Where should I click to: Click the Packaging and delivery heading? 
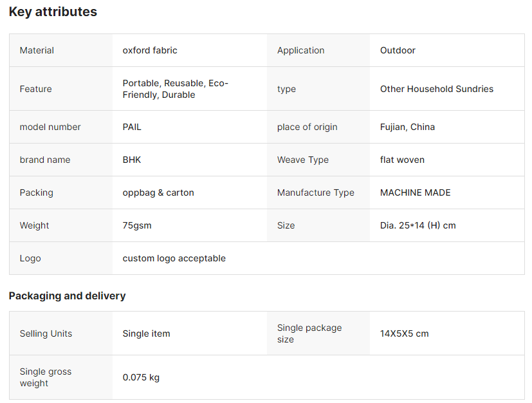click(67, 295)
